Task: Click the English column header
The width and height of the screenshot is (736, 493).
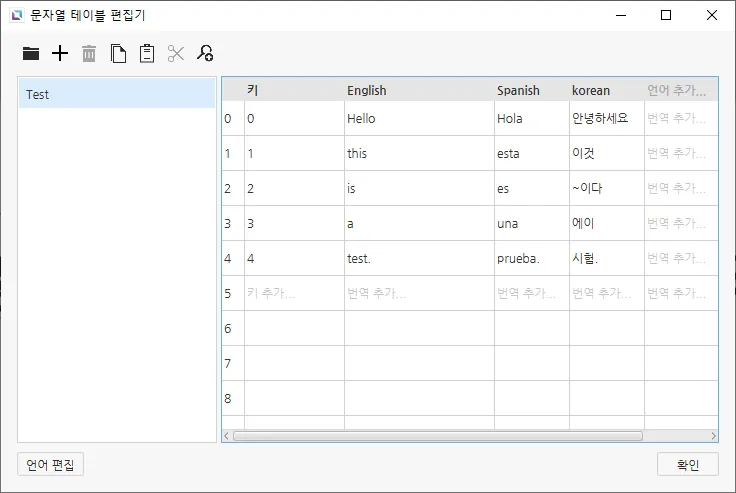Action: point(366,90)
